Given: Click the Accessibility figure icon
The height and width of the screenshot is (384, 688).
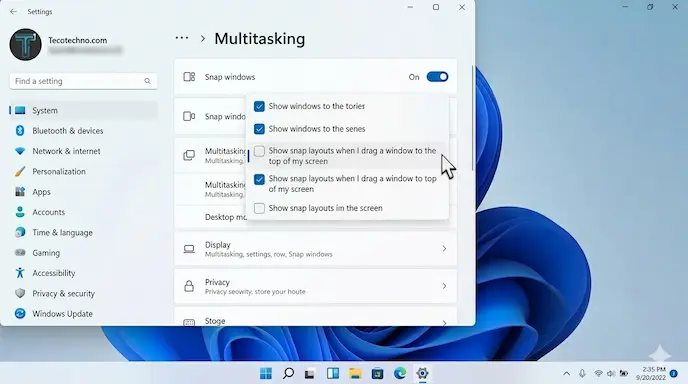Looking at the screenshot, I should (20, 273).
